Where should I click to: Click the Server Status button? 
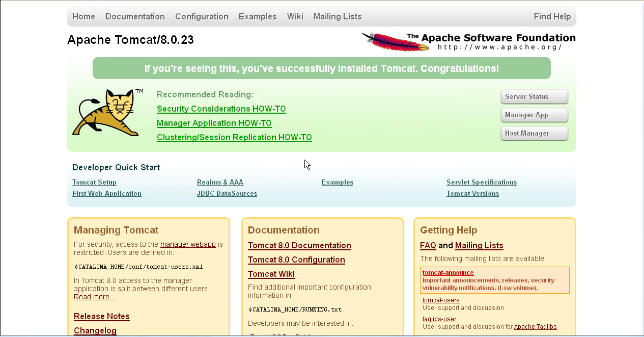(x=534, y=97)
